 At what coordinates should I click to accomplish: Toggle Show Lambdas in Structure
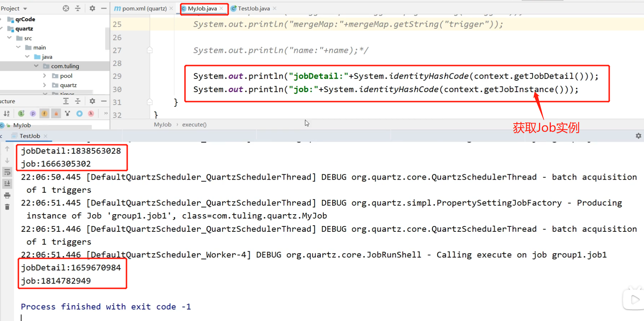click(x=91, y=114)
